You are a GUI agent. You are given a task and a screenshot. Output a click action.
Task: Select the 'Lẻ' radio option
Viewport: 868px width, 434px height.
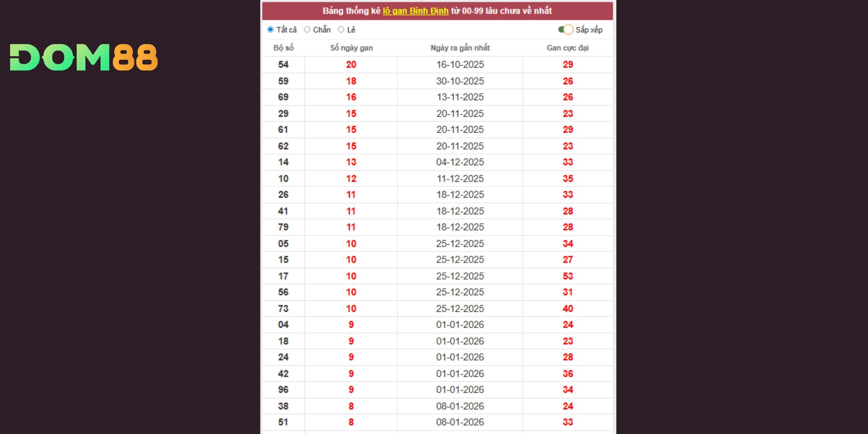pyautogui.click(x=341, y=30)
